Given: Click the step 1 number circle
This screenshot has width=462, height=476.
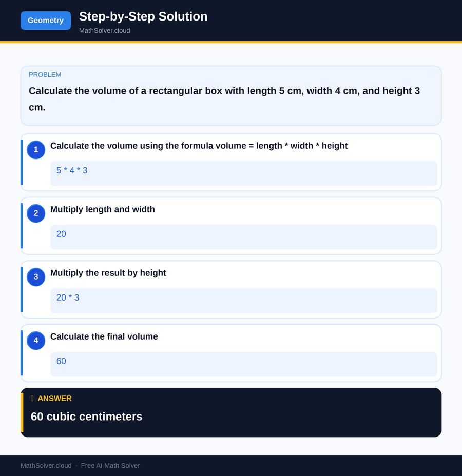Looking at the screenshot, I should click(36, 150).
